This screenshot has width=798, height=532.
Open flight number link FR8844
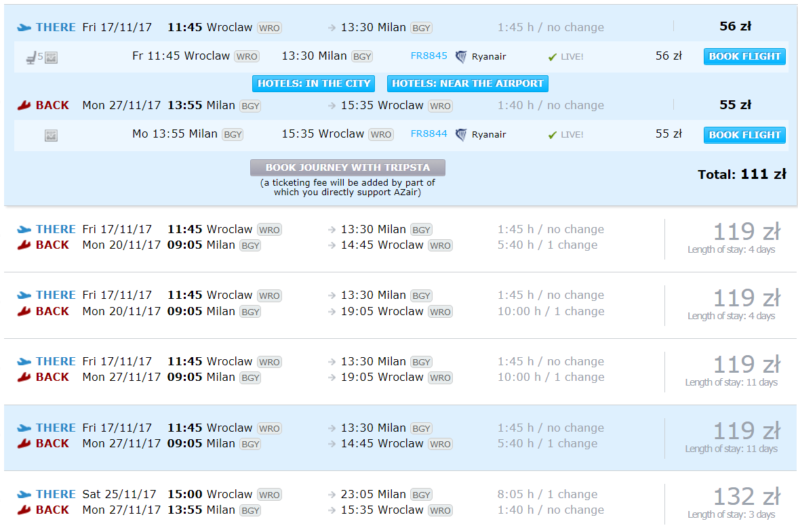pyautogui.click(x=428, y=134)
